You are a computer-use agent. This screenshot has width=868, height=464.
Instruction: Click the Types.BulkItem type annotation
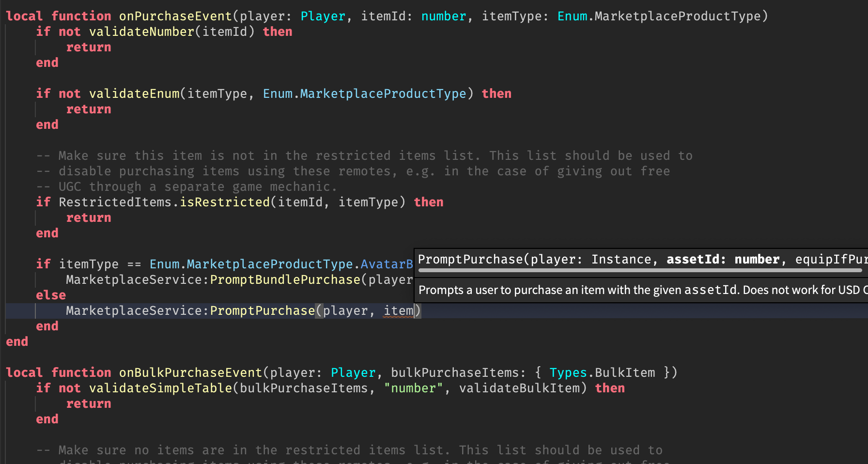602,372
